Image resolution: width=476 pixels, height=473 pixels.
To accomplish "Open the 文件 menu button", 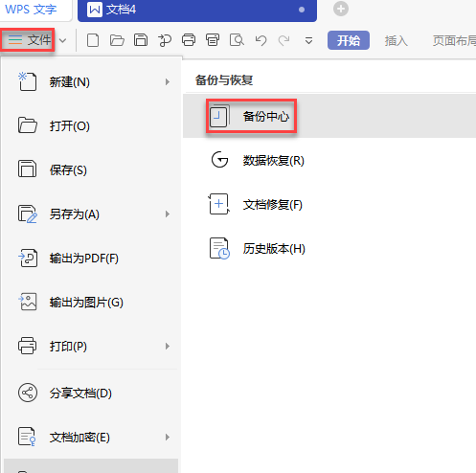I will pos(28,40).
